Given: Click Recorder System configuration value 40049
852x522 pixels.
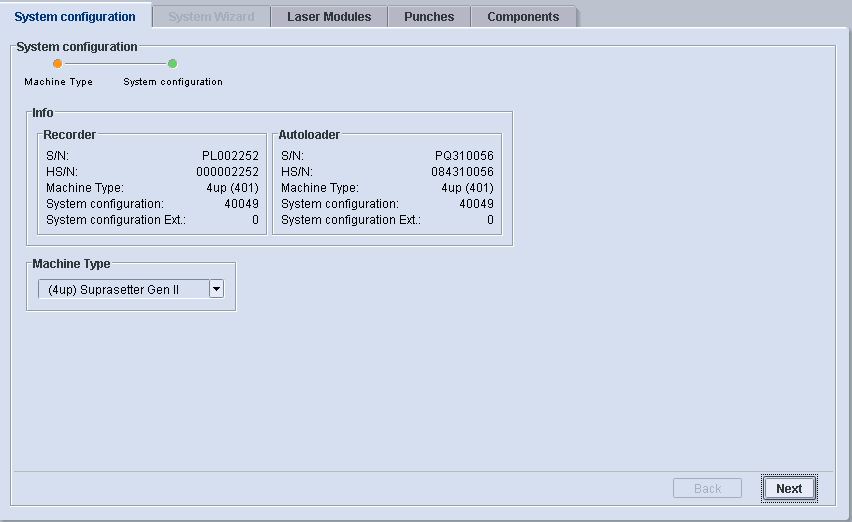Looking at the screenshot, I should 241,204.
